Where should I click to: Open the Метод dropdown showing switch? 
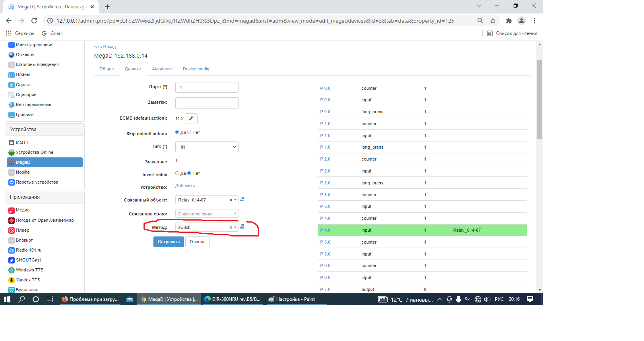[x=207, y=227]
